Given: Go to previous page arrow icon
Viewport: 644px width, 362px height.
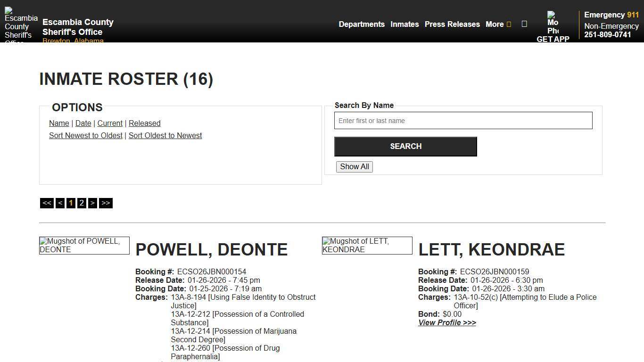Looking at the screenshot, I should (60, 203).
